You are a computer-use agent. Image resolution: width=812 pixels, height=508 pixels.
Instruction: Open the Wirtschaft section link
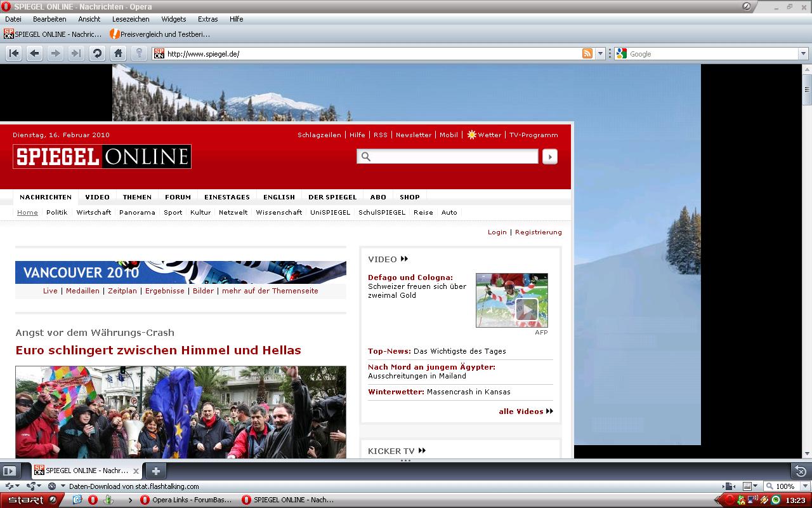[94, 212]
